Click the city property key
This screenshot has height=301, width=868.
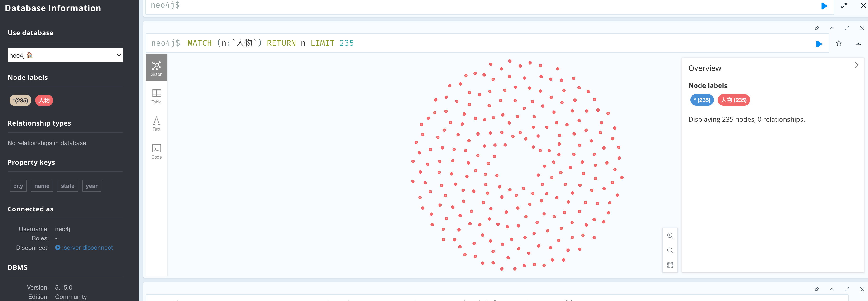click(x=18, y=186)
